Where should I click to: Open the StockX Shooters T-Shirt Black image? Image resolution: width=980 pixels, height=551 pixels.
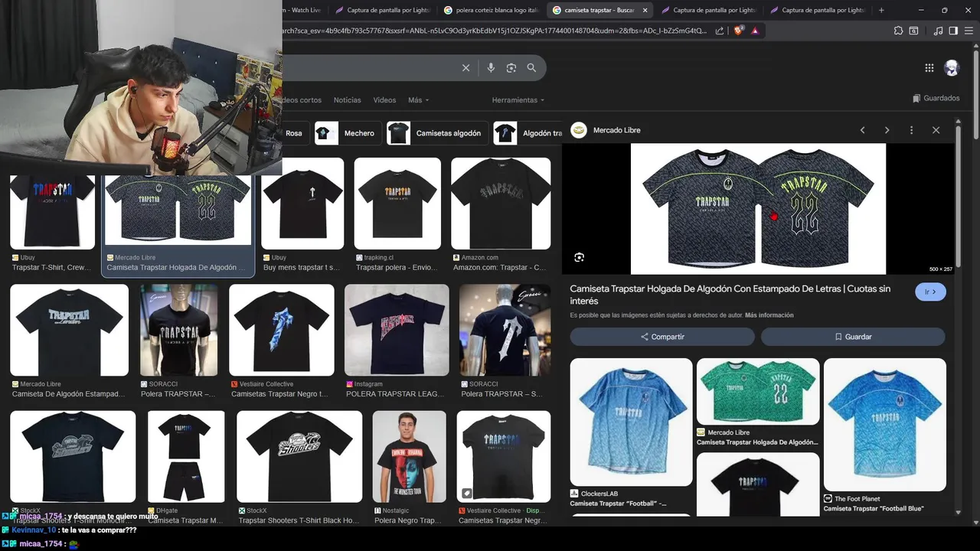(x=299, y=457)
